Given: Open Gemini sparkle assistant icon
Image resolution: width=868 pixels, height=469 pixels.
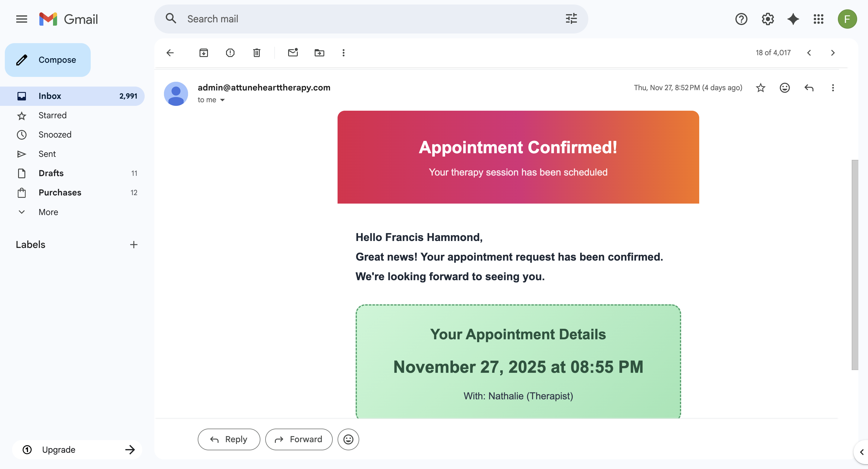Looking at the screenshot, I should [x=793, y=19].
